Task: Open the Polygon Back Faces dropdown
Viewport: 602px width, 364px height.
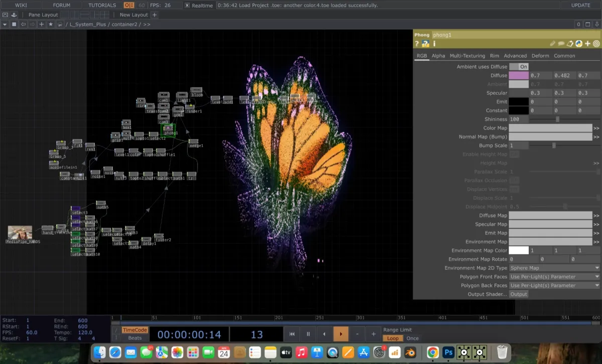Action: coord(554,285)
